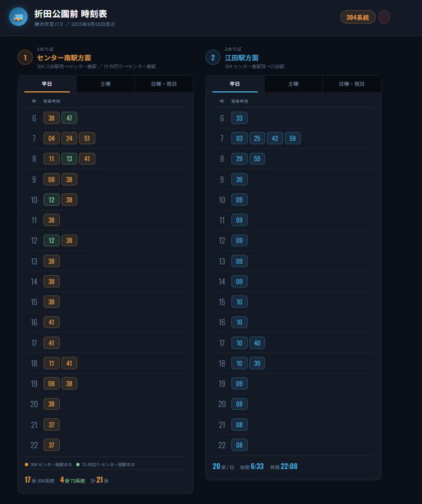
Task: Click the green 73 外回り legend dot
Action: tap(78, 465)
